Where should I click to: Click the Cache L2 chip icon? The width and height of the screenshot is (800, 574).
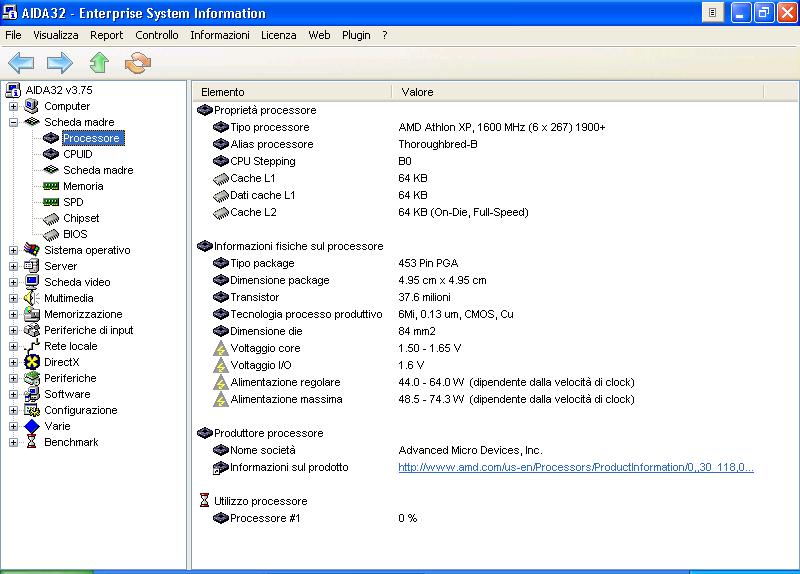(x=220, y=213)
